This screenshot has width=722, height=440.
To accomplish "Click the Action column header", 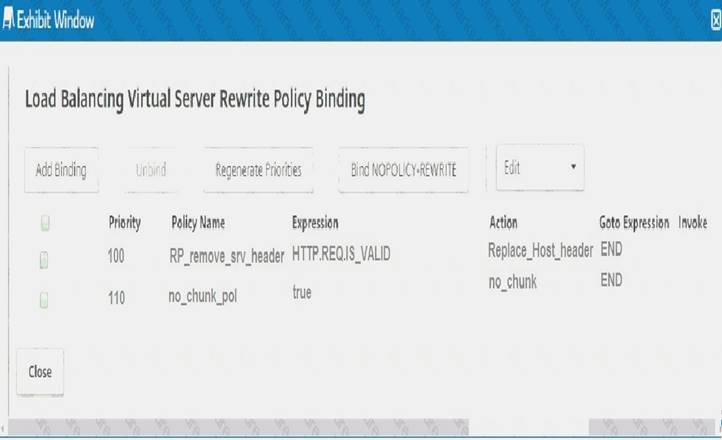I will pyautogui.click(x=503, y=223).
